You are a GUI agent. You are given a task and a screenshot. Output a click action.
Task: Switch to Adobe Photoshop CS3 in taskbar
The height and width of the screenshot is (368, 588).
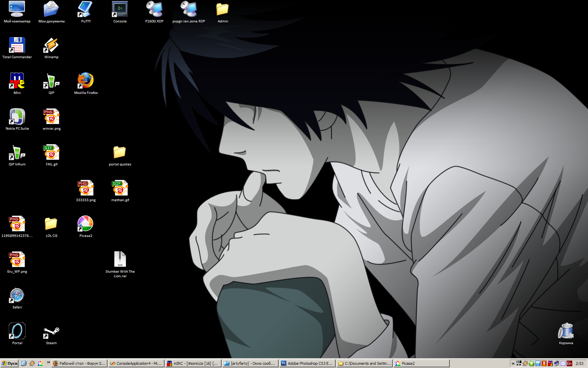coord(307,363)
